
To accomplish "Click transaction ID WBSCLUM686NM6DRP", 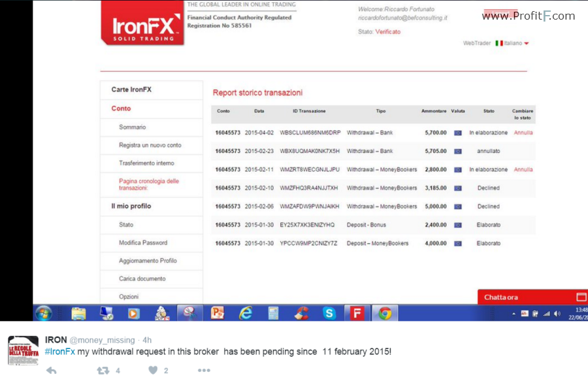I will [x=310, y=133].
